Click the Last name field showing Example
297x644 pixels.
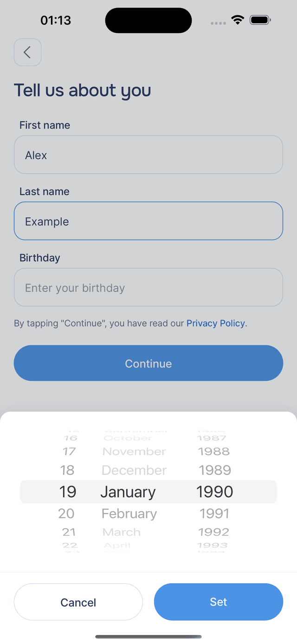(x=148, y=221)
